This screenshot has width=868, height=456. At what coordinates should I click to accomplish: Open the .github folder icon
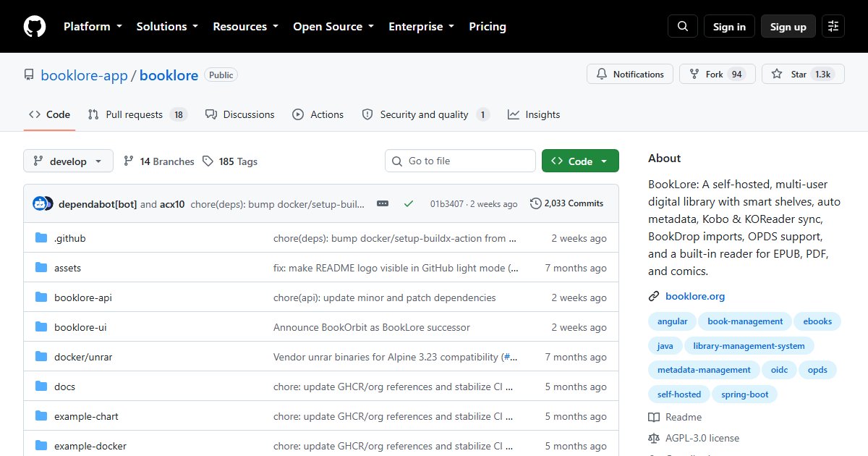(41, 238)
